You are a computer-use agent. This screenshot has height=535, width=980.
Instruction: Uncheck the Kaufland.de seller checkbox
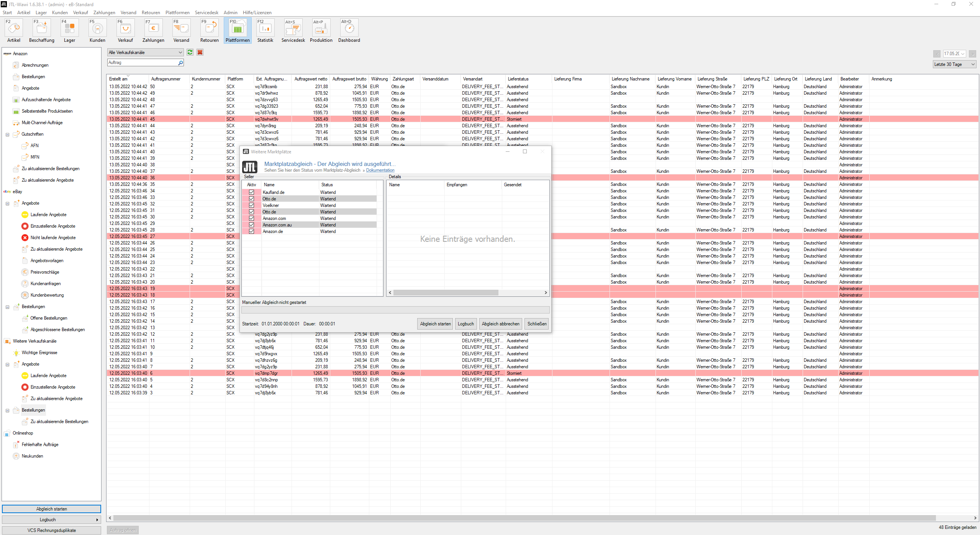(252, 192)
